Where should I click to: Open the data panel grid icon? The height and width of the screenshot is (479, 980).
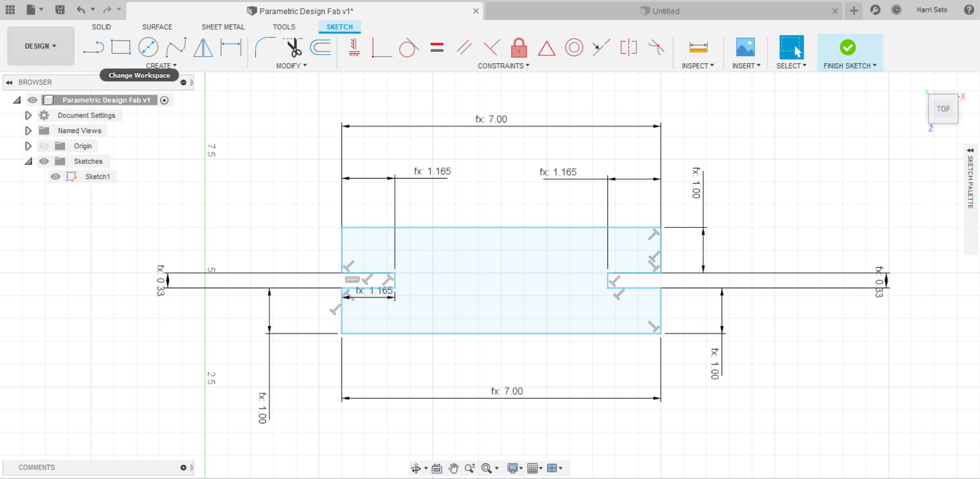10,10
